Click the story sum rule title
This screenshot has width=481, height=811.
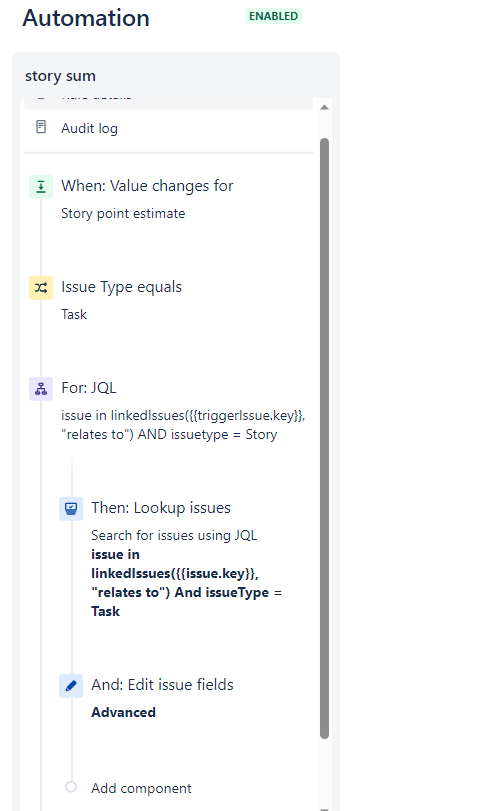click(x=61, y=76)
